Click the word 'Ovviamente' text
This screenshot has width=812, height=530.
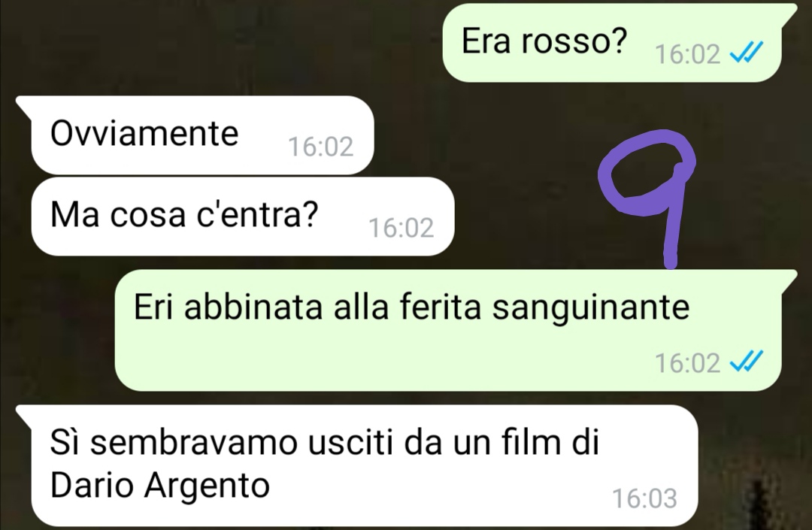[x=144, y=134]
